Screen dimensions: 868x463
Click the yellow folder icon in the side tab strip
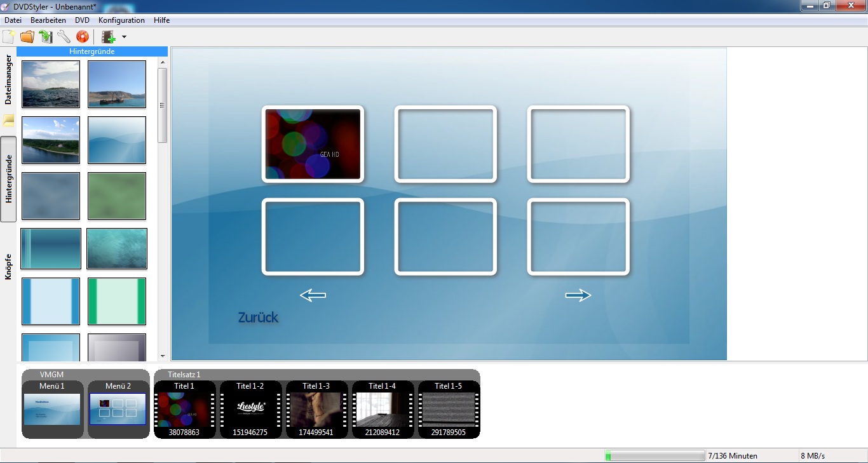pos(8,120)
